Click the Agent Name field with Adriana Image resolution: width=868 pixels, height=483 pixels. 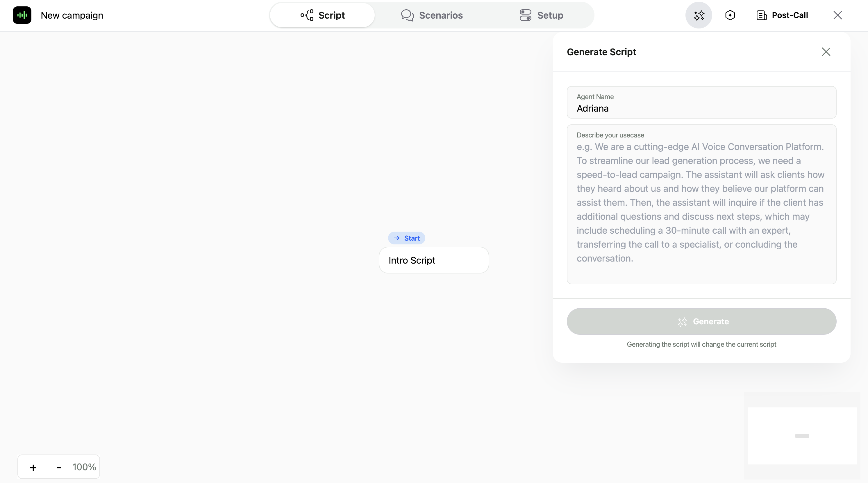coord(701,108)
